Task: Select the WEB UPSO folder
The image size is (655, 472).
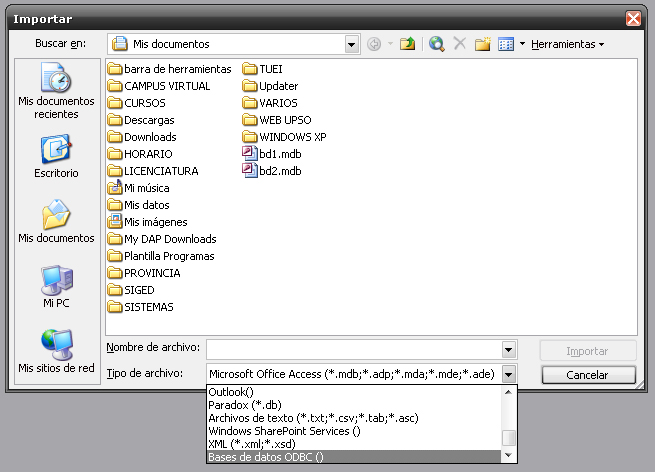Action: click(x=277, y=120)
